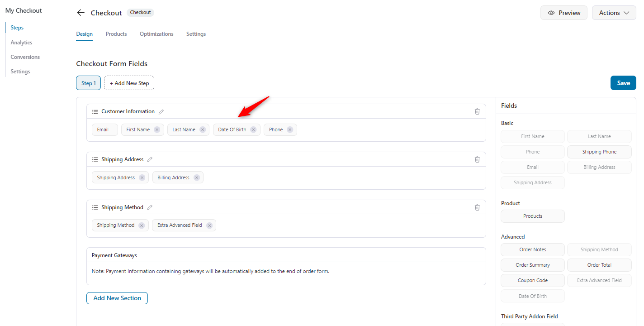The width and height of the screenshot is (644, 326).
Task: Click Third Party Addon Field heading
Action: pos(530,316)
